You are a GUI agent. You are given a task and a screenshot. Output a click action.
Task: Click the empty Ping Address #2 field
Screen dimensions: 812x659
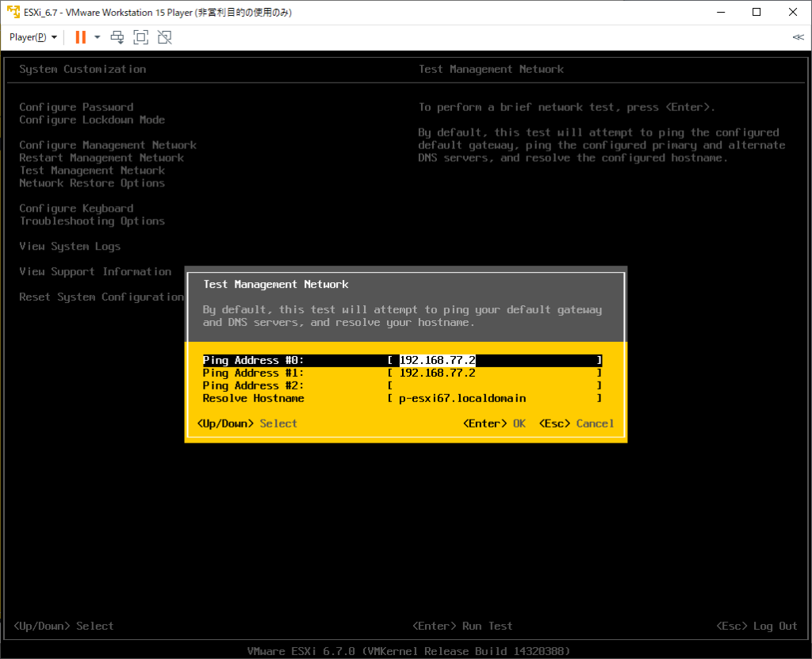495,385
